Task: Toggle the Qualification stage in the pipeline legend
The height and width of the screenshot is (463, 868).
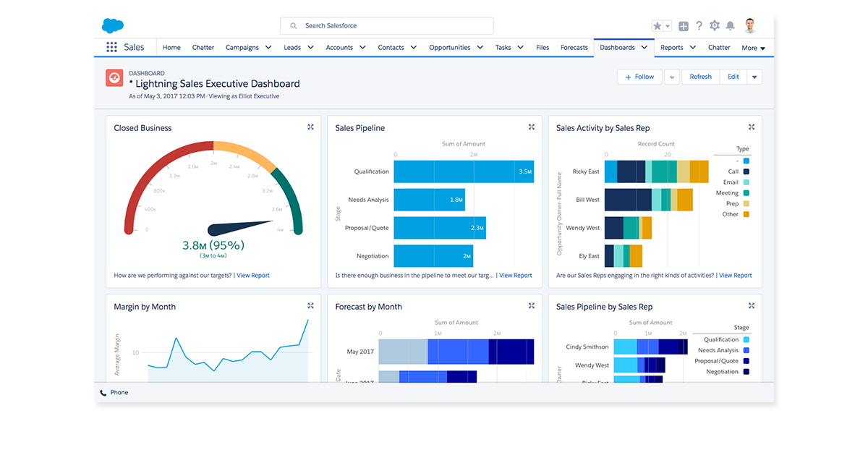Action: (747, 339)
